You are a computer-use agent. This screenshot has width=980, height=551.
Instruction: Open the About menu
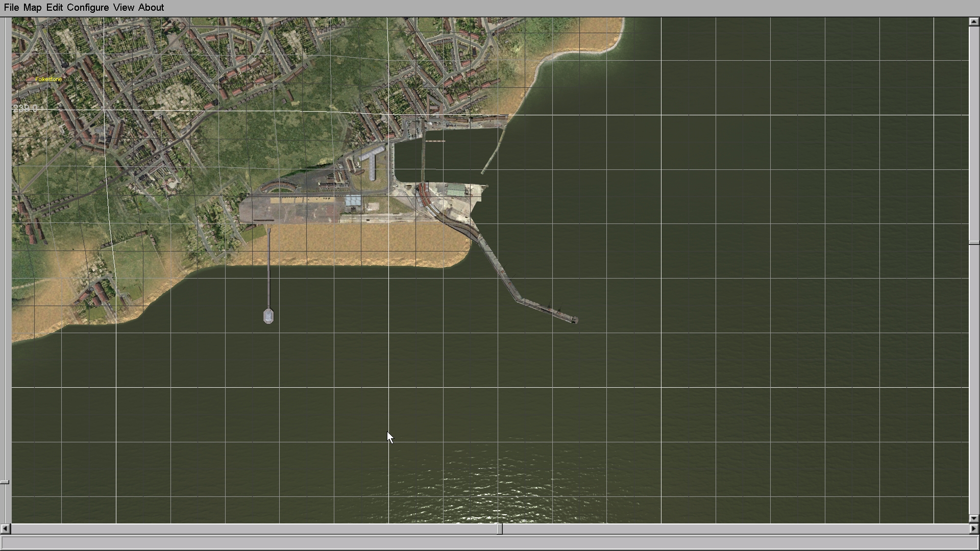coord(151,8)
